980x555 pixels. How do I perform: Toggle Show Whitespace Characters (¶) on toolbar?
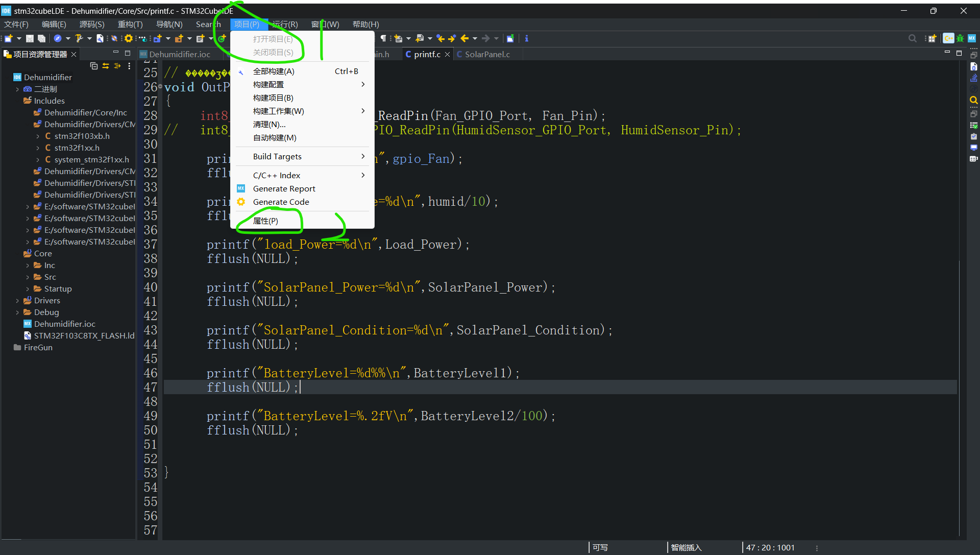tap(383, 38)
